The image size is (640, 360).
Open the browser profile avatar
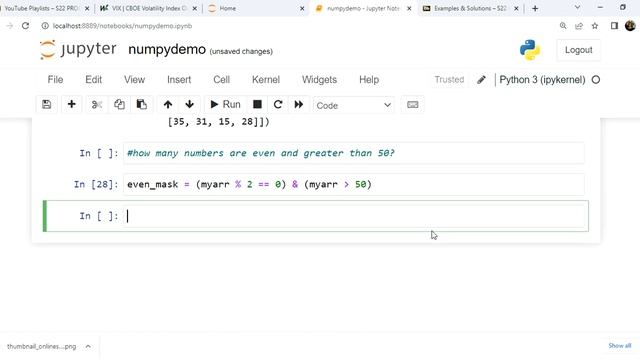[x=630, y=26]
